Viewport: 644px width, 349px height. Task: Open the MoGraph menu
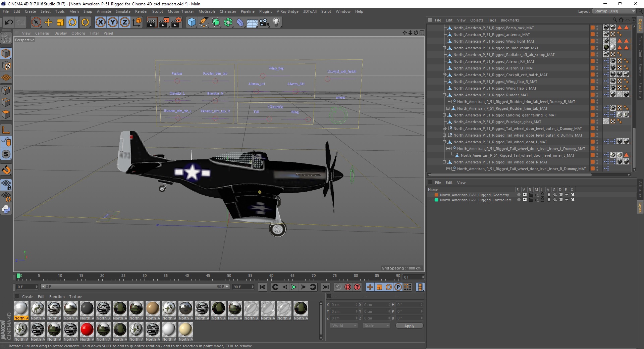[207, 11]
